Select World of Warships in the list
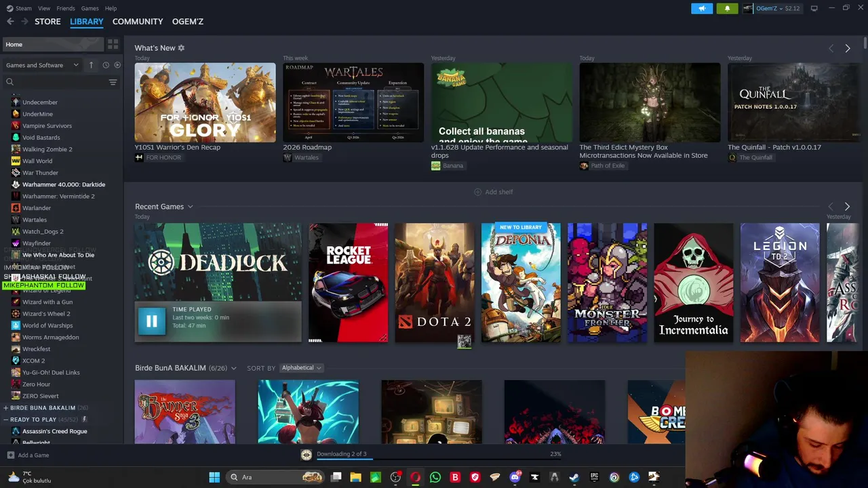 (47, 325)
